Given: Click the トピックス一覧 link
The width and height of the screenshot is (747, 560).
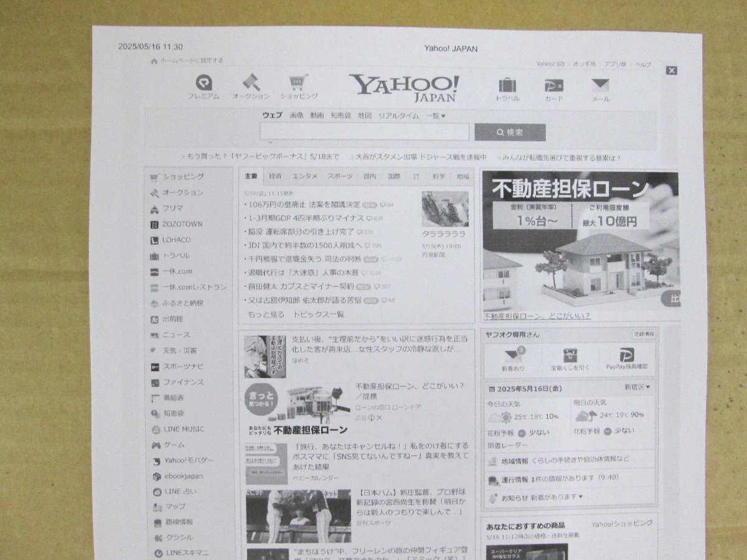Looking at the screenshot, I should tap(319, 315).
